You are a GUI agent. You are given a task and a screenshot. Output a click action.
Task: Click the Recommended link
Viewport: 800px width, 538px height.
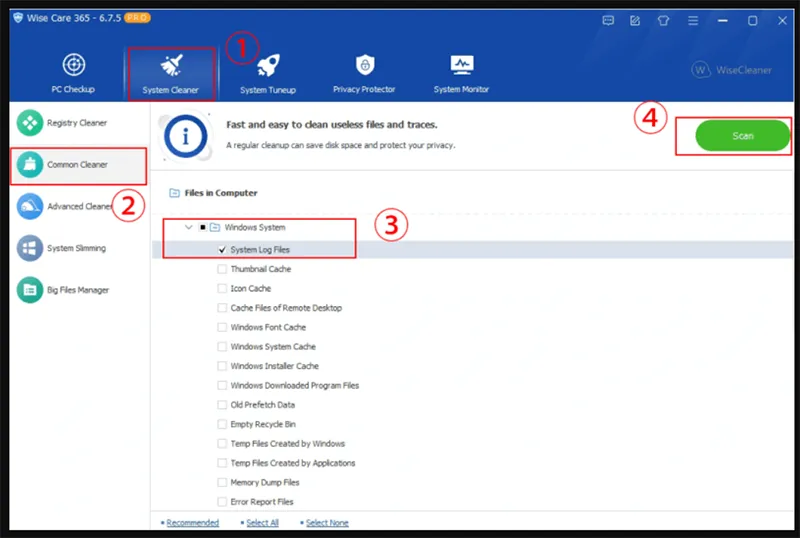coord(192,523)
